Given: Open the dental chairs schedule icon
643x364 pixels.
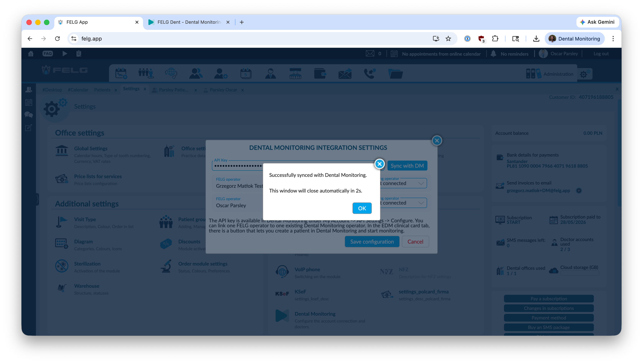Looking at the screenshot, I should point(295,73).
